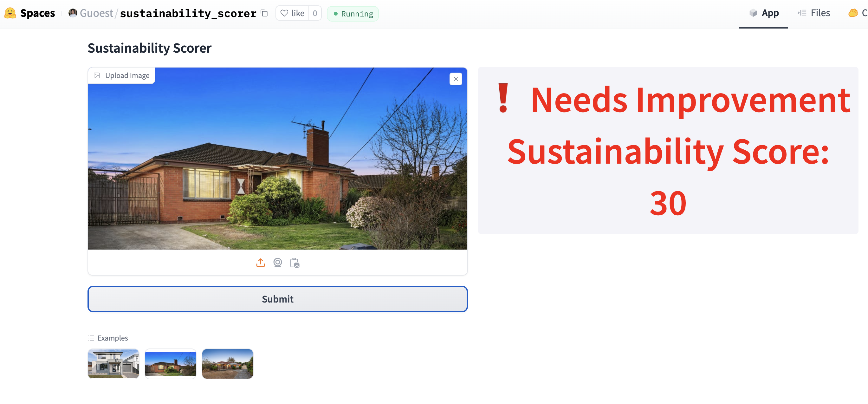Open the Files tab

[814, 13]
